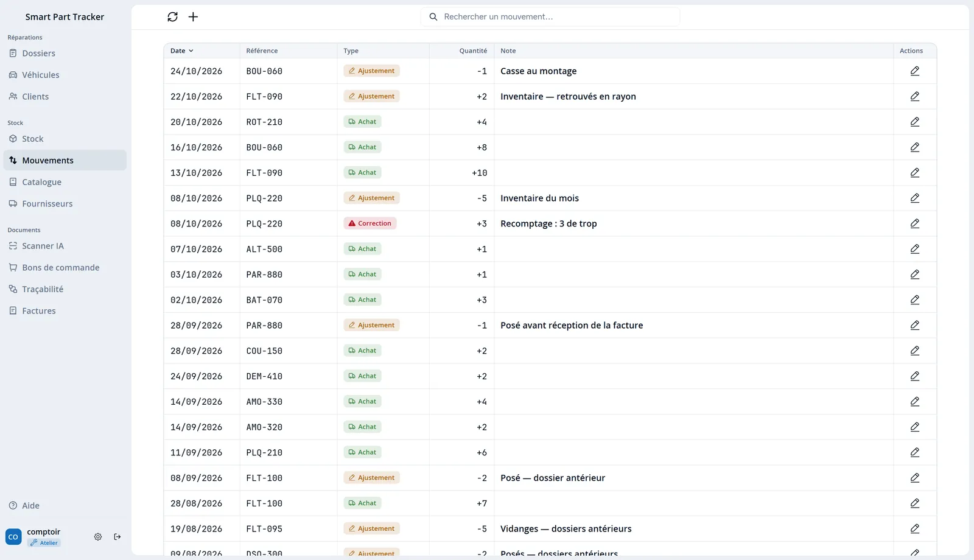The width and height of the screenshot is (974, 560).
Task: Launch Scanner IA
Action: (x=65, y=246)
